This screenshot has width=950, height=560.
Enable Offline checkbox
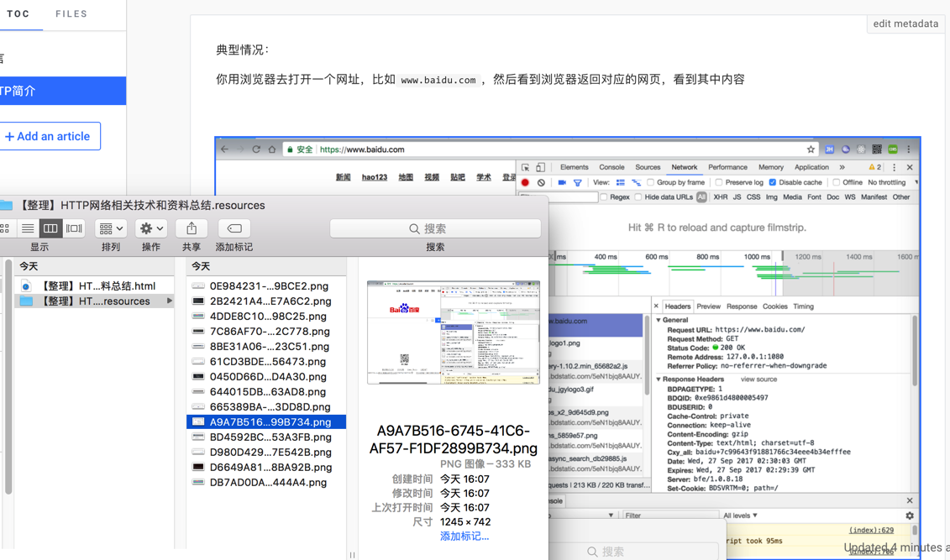(x=836, y=182)
